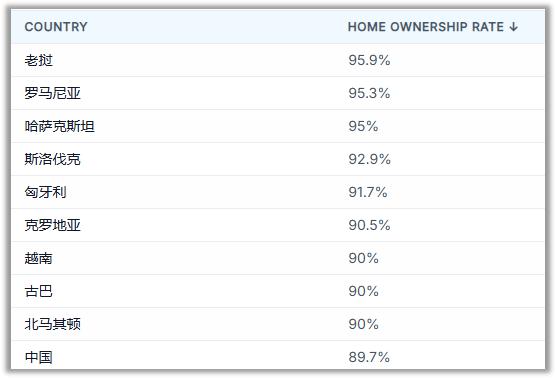Select the 克罗地亚 country row
Viewport: 556px width, 379px height.
pyautogui.click(x=278, y=225)
